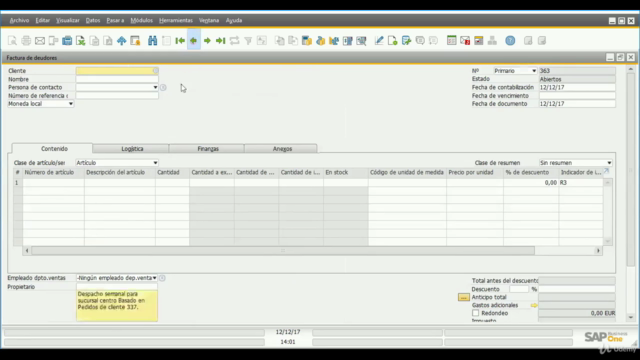Click the pencil layout designer icon
Viewport: 640px width, 360px height.
click(379, 40)
